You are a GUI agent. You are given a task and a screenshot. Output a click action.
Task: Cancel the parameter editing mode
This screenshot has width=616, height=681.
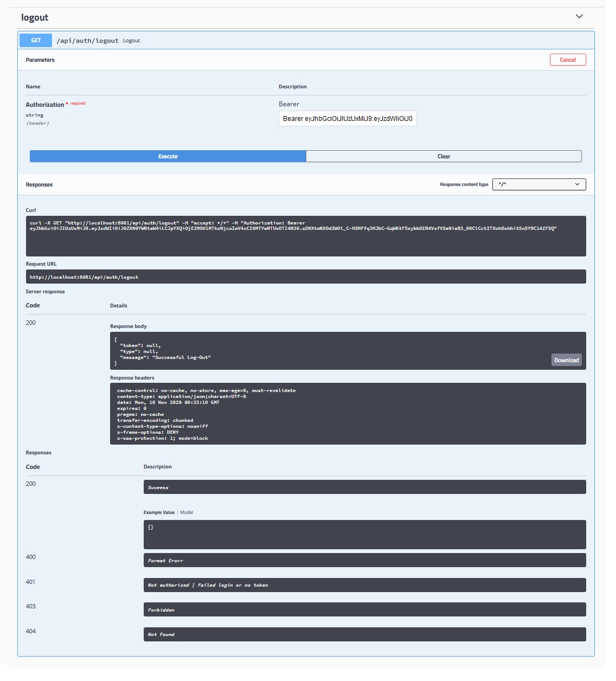[x=568, y=60]
